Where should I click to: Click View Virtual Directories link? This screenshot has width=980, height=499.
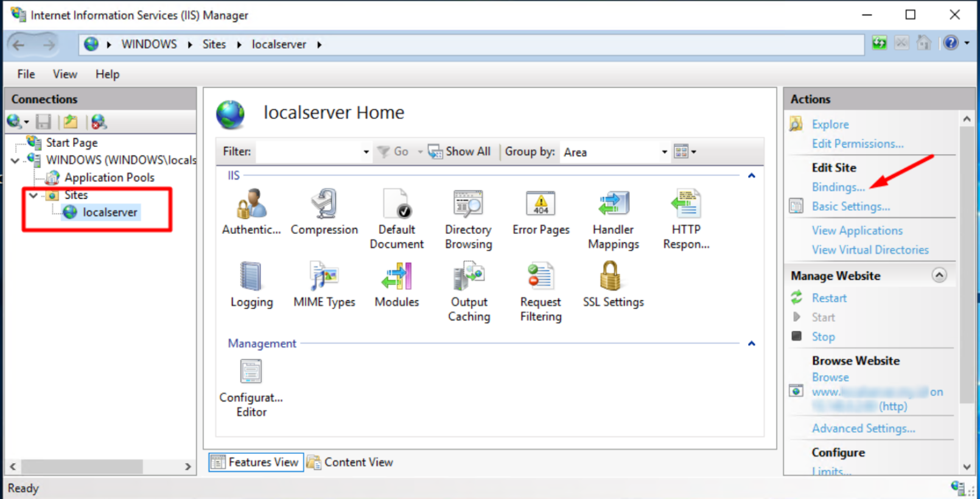pos(870,250)
